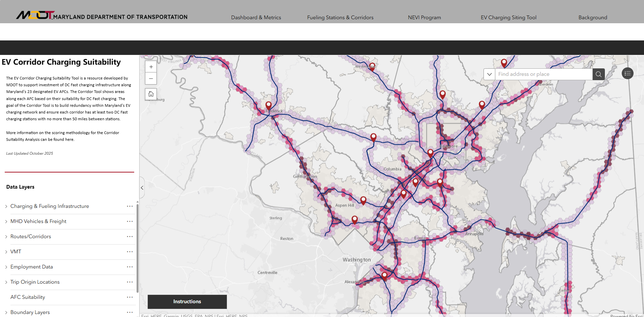Open options for Charging & Fueling Infrastructure
Viewport: 644px width, 317px height.
coord(130,206)
